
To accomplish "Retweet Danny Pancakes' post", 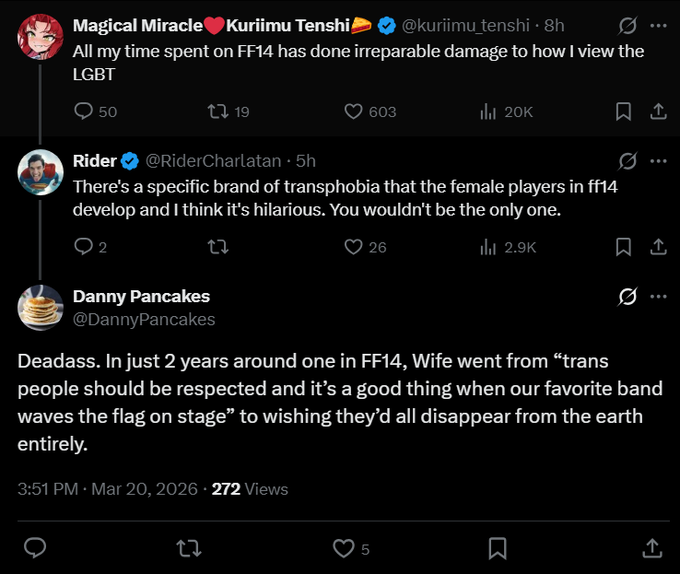I will [187, 548].
